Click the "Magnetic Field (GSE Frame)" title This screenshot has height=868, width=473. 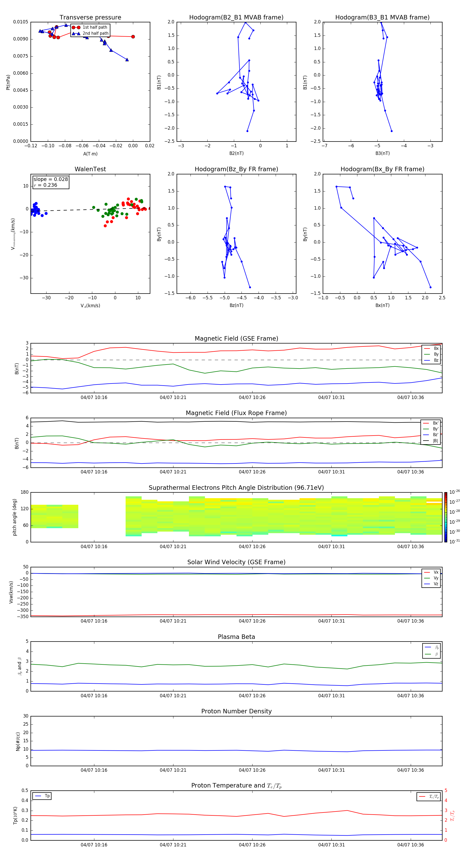coord(236,338)
